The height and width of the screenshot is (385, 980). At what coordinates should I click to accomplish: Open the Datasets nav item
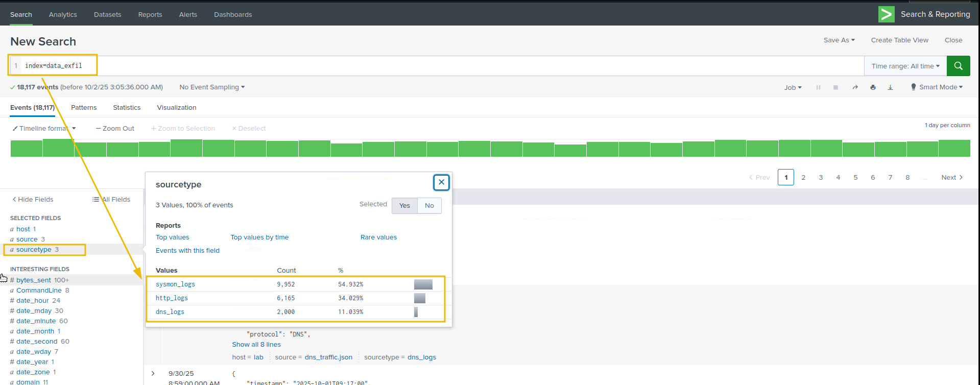(x=107, y=15)
